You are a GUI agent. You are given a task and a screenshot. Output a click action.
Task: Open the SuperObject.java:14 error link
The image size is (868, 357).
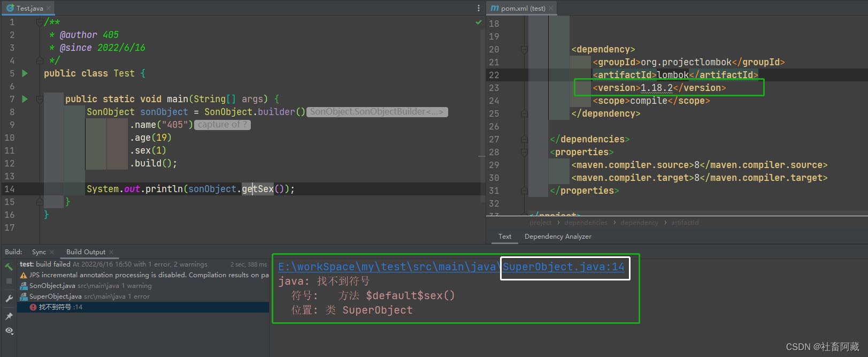pyautogui.click(x=563, y=267)
